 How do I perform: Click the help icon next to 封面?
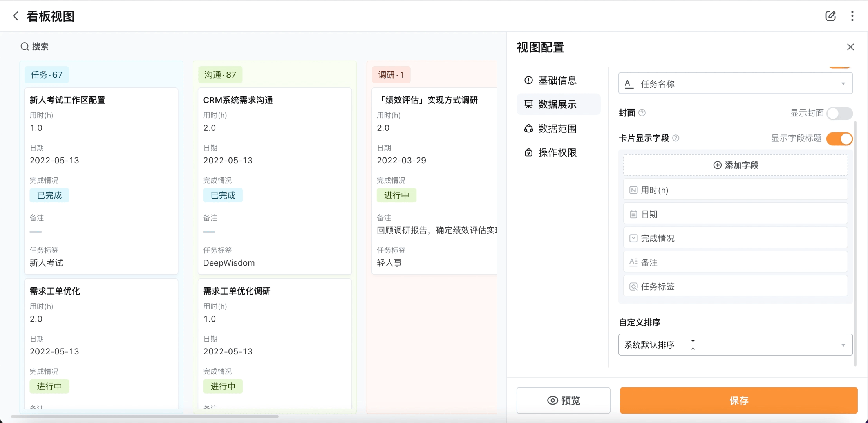point(642,113)
